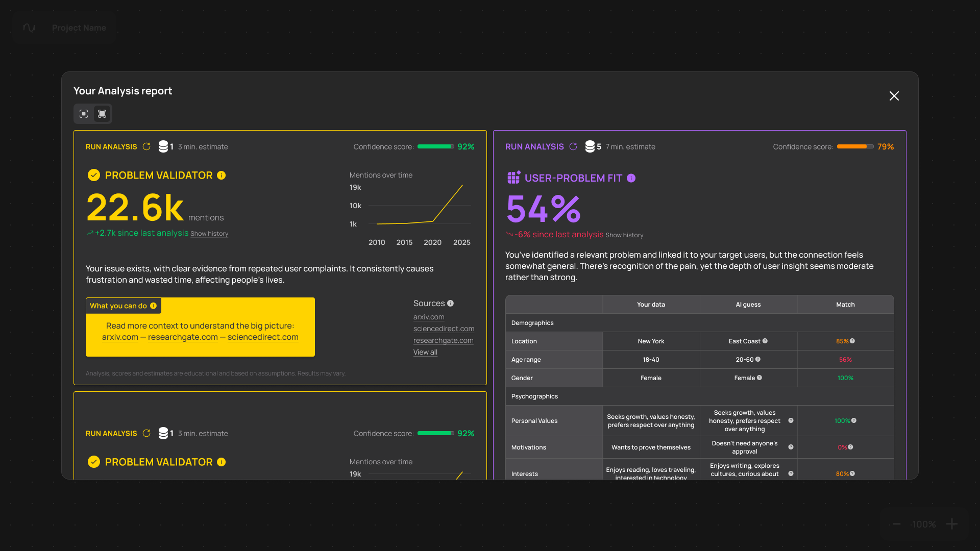Click the credits coin icon showing 5
Image resolution: width=980 pixels, height=551 pixels.
[590, 146]
